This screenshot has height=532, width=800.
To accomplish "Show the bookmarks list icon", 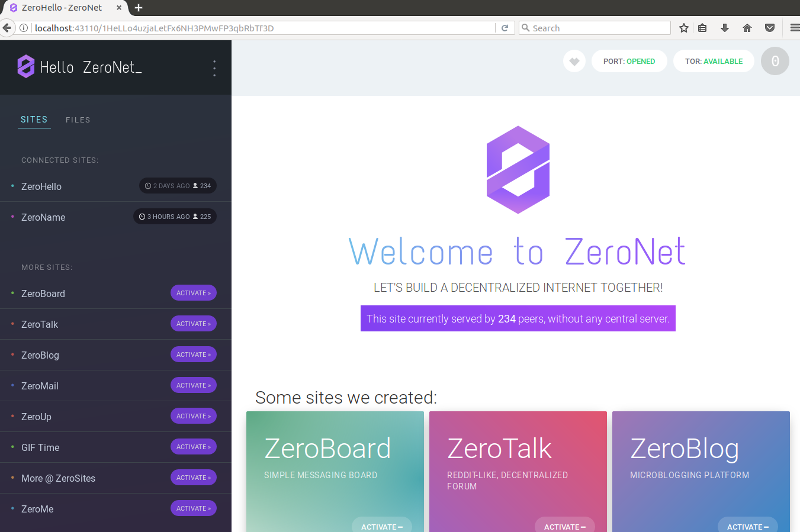I will pyautogui.click(x=704, y=28).
